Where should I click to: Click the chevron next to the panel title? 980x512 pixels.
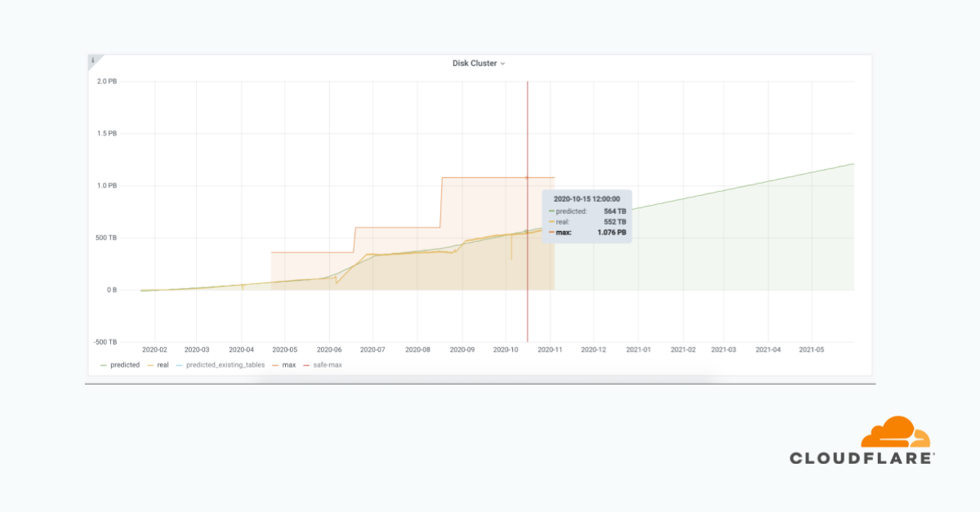point(503,64)
